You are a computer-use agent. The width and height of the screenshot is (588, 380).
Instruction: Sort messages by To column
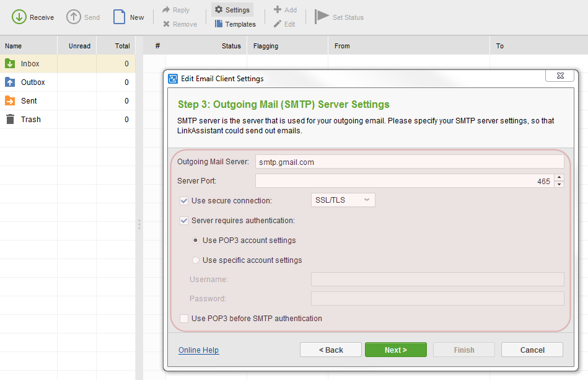point(539,46)
